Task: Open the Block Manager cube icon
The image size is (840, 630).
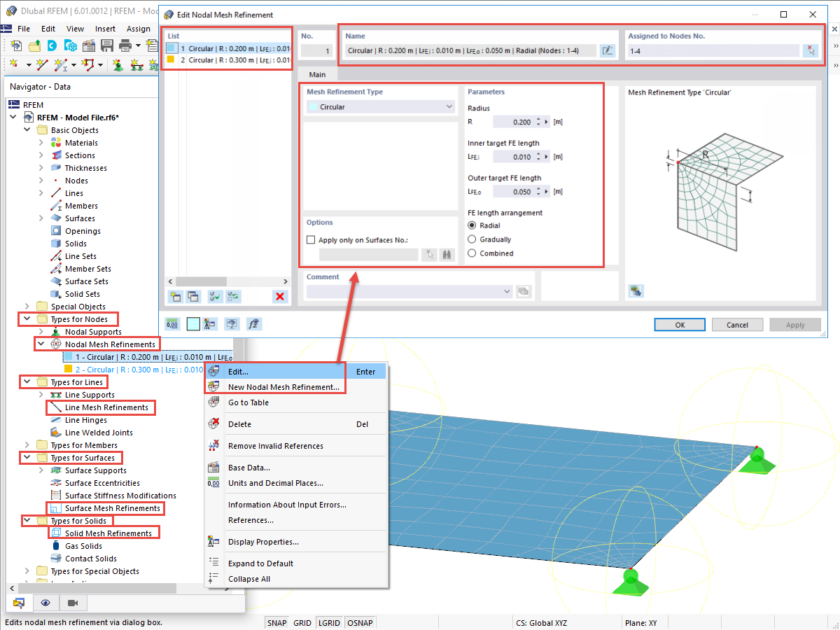Action: click(x=71, y=46)
